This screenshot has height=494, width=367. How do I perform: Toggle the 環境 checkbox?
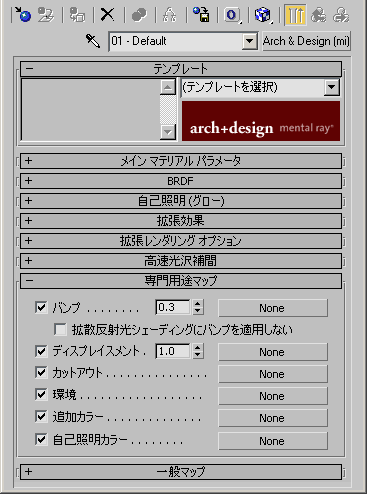coord(41,395)
